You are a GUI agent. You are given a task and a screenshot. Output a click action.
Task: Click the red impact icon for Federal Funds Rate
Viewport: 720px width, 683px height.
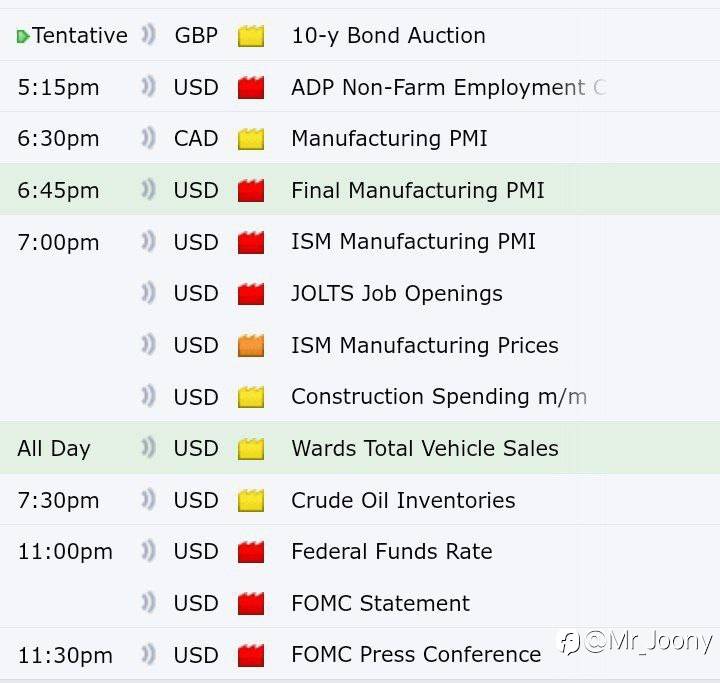(251, 552)
